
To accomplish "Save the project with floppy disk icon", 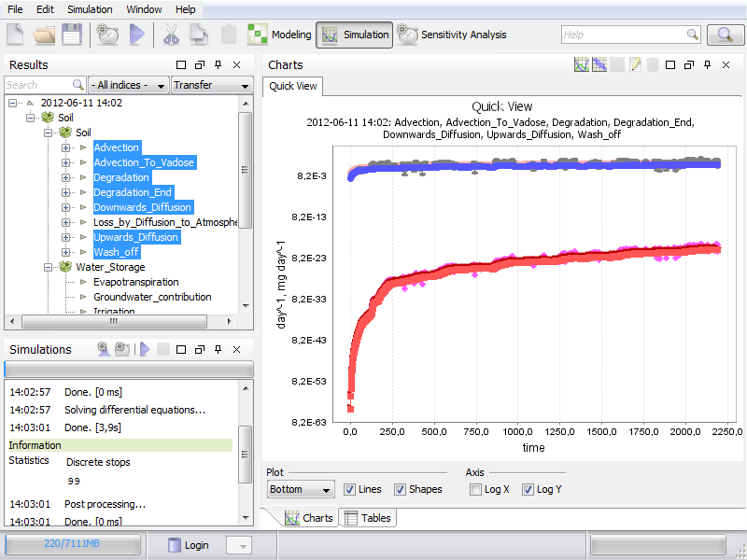I will click(72, 35).
